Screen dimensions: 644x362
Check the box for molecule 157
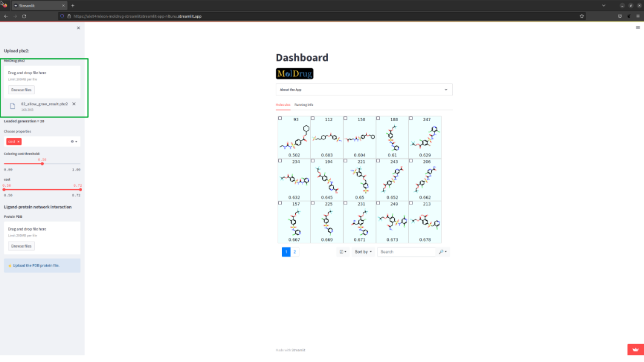click(280, 203)
